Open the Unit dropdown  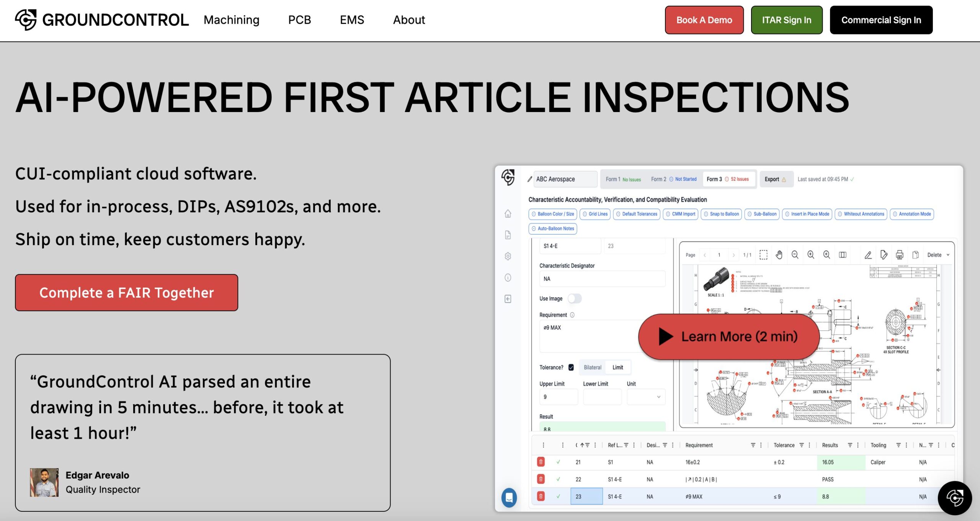point(646,397)
